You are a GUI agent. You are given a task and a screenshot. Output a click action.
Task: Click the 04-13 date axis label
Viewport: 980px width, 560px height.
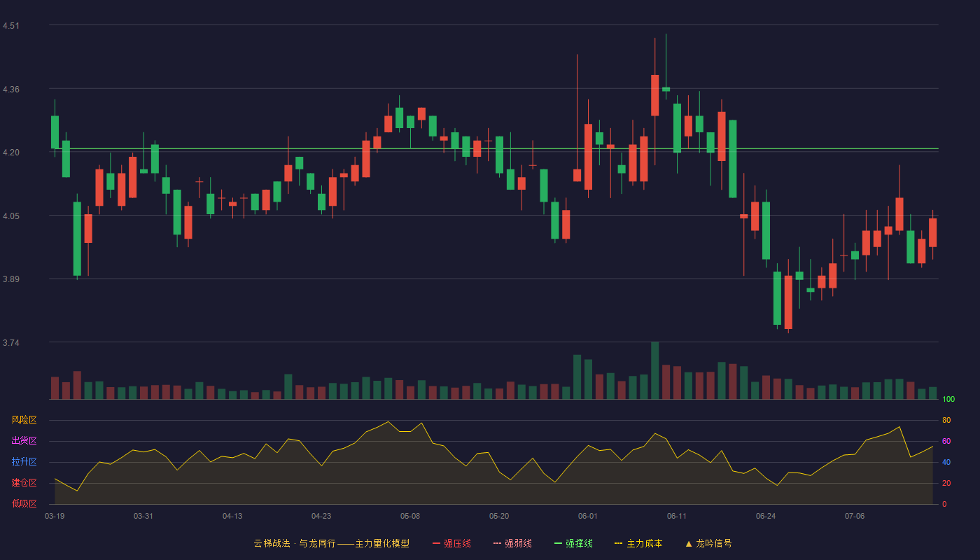point(232,516)
